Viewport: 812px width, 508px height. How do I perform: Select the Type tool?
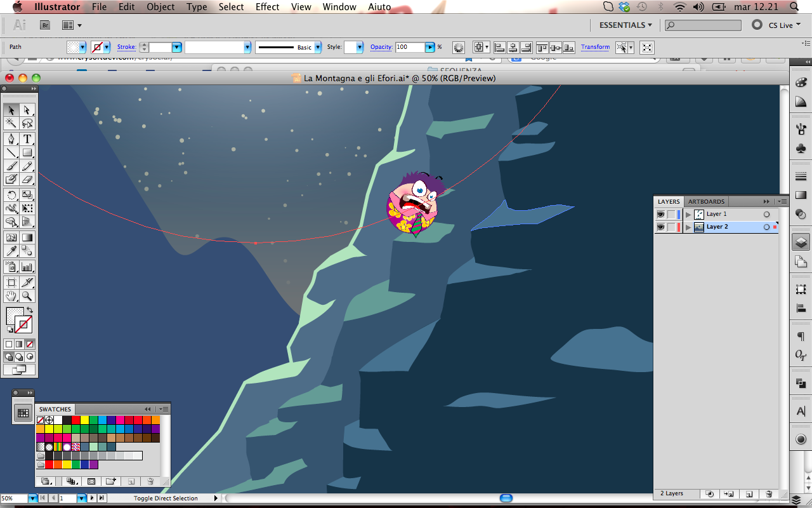27,139
